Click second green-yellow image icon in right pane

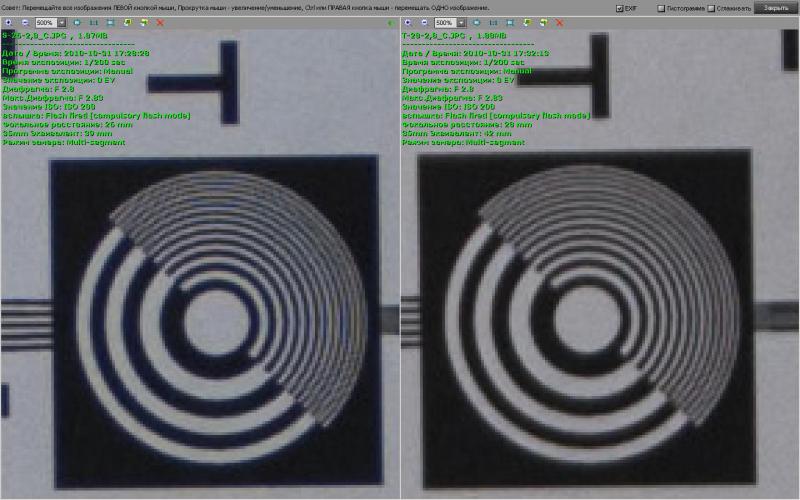544,23
